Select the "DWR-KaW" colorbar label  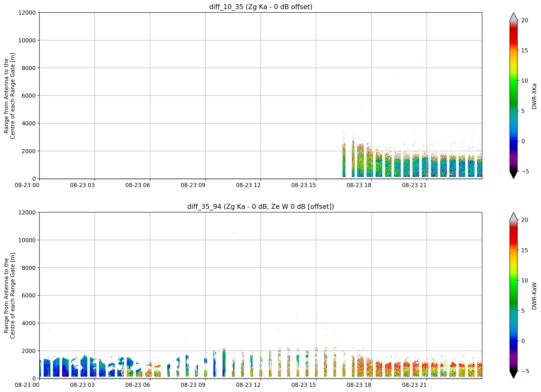coord(534,296)
